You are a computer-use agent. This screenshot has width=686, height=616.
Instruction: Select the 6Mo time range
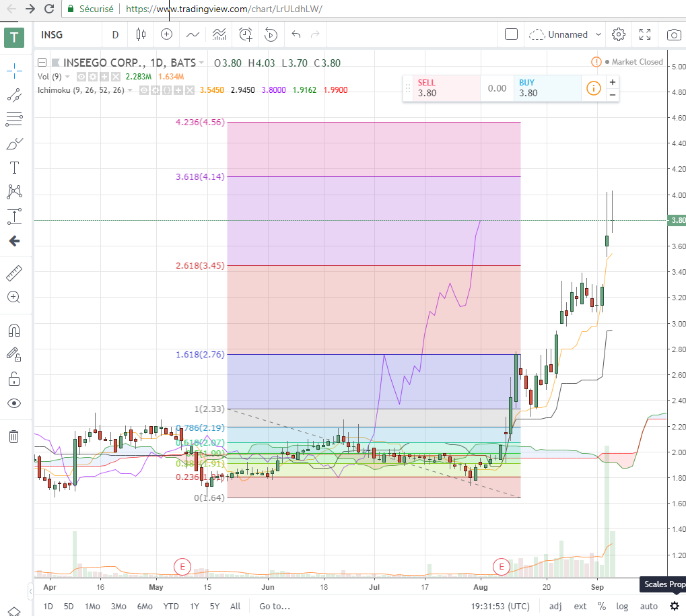coord(145,607)
